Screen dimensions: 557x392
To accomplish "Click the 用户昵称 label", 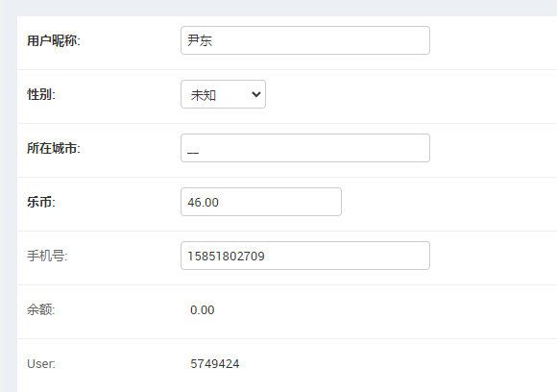I will point(54,40).
